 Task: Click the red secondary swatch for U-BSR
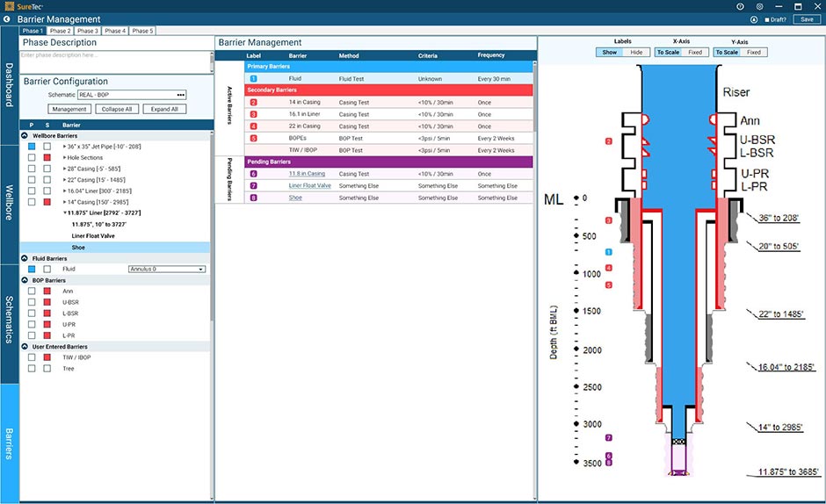47,302
